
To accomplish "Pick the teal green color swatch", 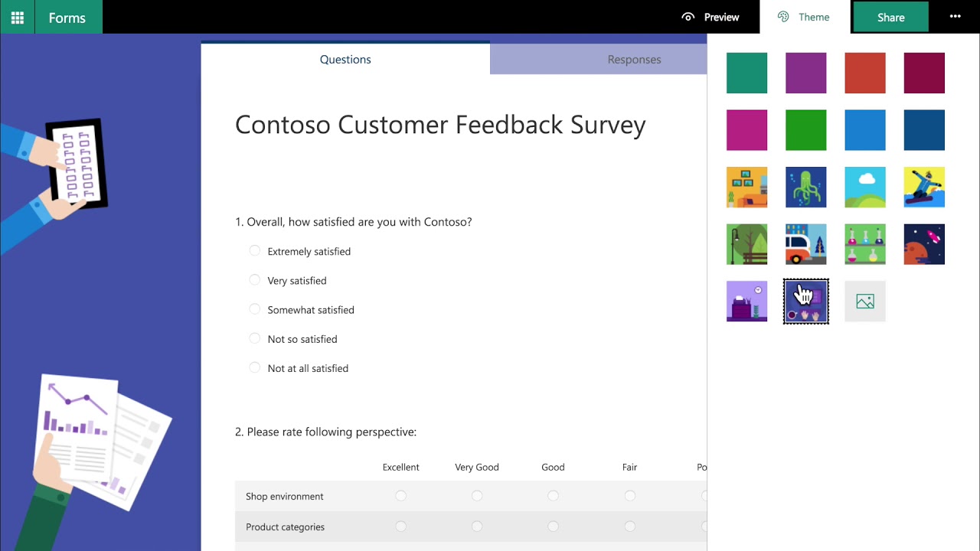I will pyautogui.click(x=746, y=73).
